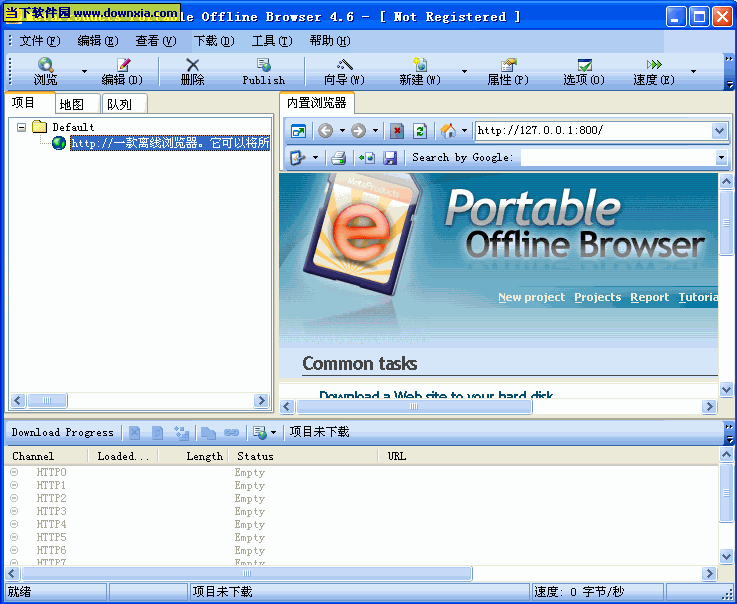Click the Tutorial link

698,297
